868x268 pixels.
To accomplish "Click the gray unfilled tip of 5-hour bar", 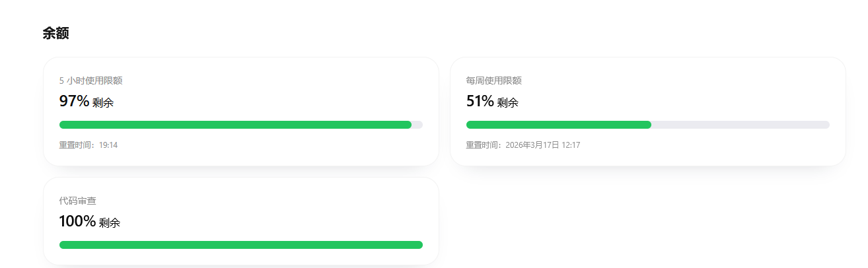I will coord(417,125).
